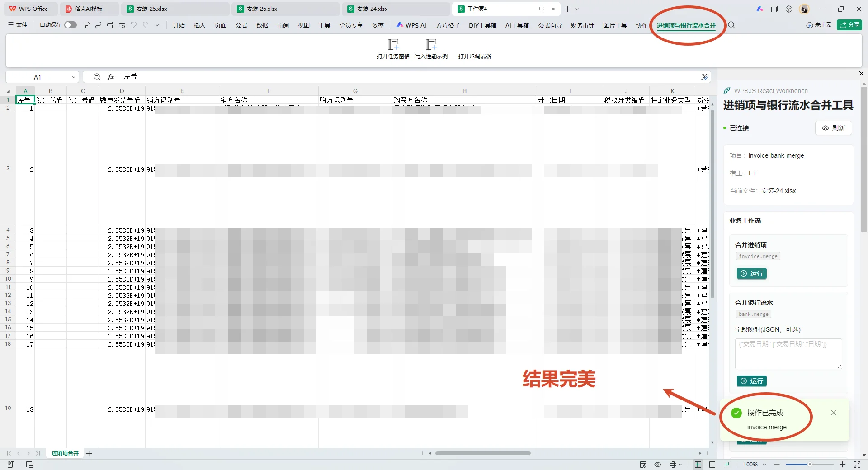The image size is (868, 470).
Task: Click the redo arrow icon
Action: pos(146,25)
